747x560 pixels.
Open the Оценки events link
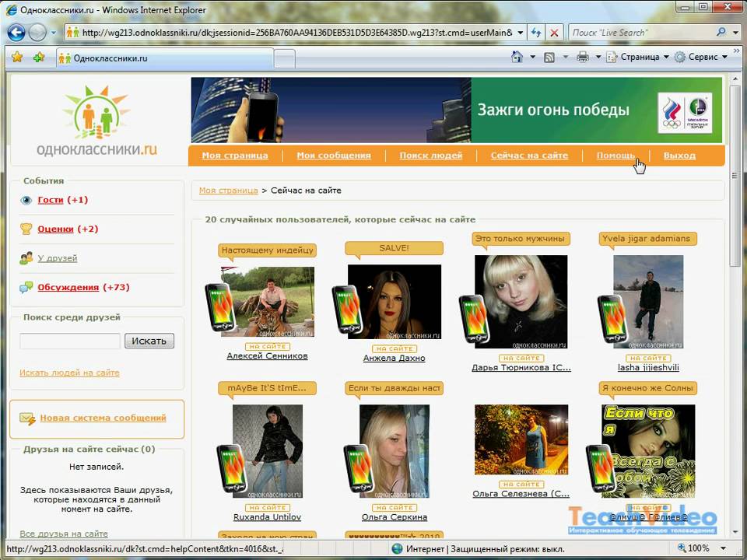click(56, 229)
